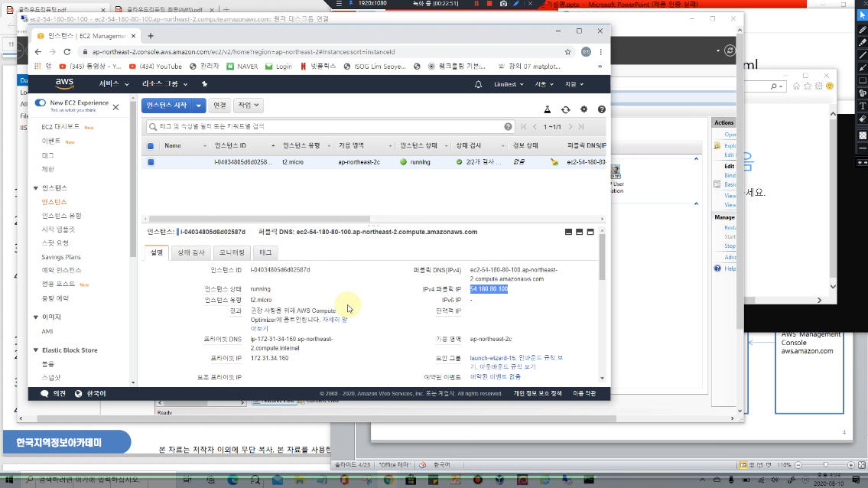Go to the next page of results
Screen dimensions: 868x488
[x=571, y=127]
